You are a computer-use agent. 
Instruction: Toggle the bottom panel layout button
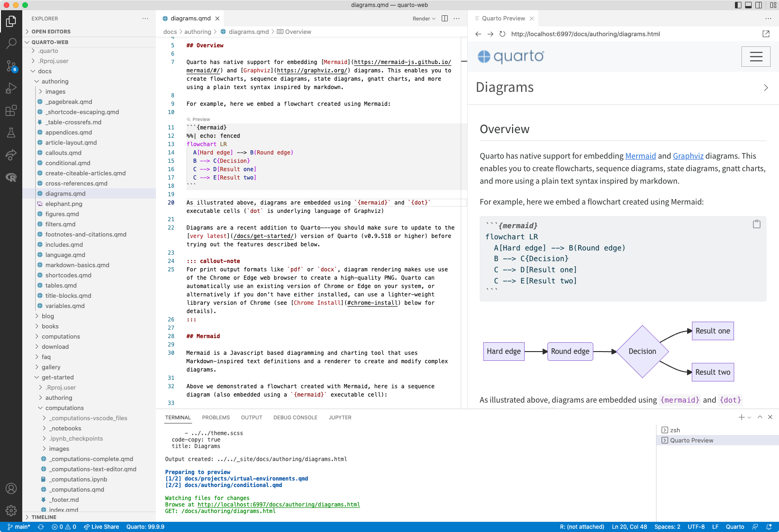pyautogui.click(x=748, y=5)
